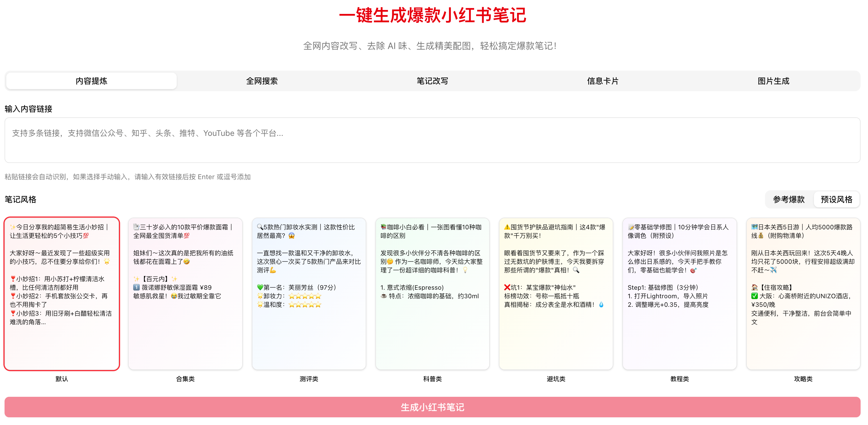Choose the 避坑类 warning style card
The image size is (868, 425).
pyautogui.click(x=556, y=293)
